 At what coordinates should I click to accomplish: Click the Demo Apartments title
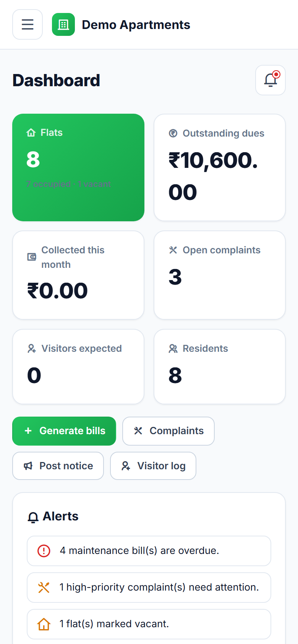(136, 25)
